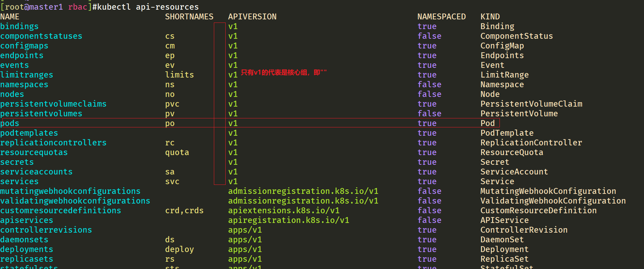Click the KIND column header
This screenshot has height=269, width=644.
tap(490, 17)
